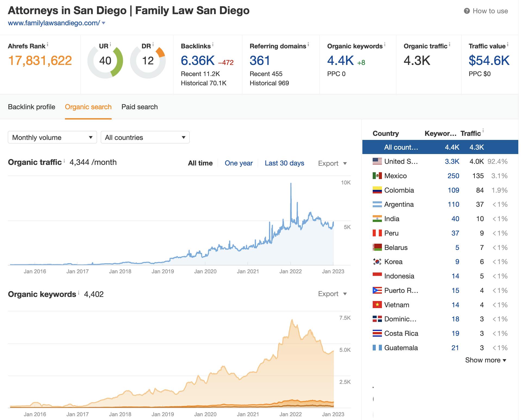
Task: Open the 361 referring domains count
Action: (x=260, y=61)
